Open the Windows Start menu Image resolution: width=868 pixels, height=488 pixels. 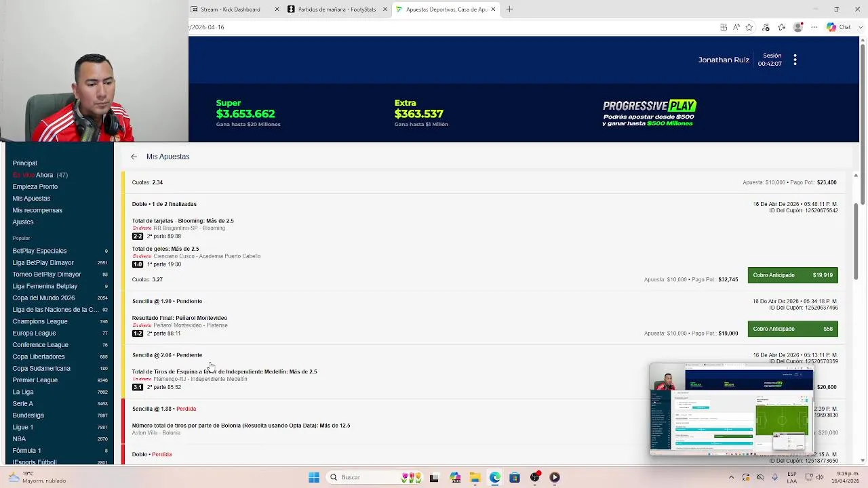(314, 477)
